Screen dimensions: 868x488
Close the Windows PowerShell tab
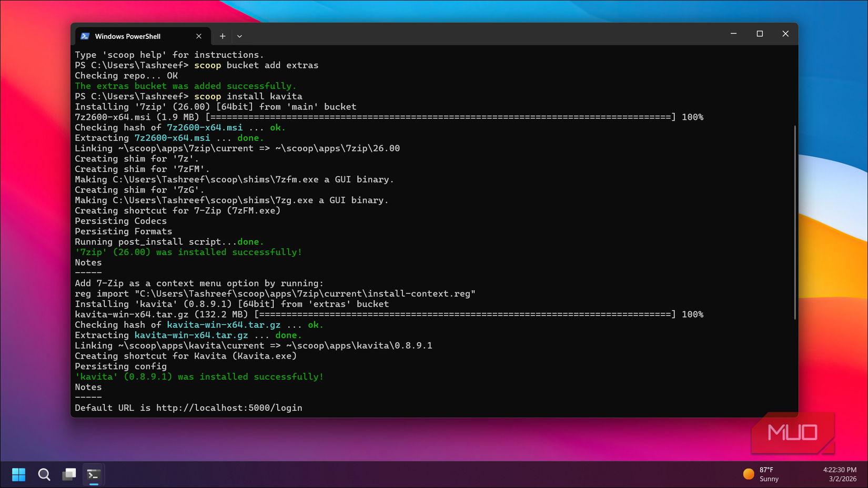tap(199, 36)
